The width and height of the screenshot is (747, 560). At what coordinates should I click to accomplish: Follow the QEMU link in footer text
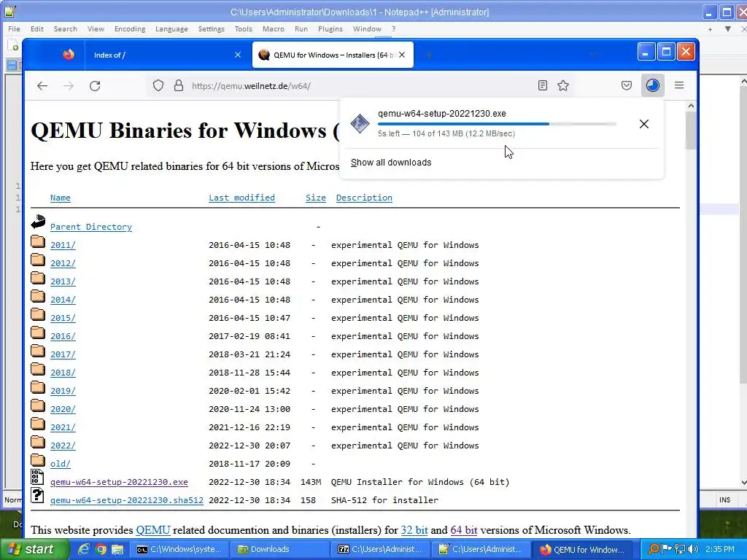[x=153, y=530]
